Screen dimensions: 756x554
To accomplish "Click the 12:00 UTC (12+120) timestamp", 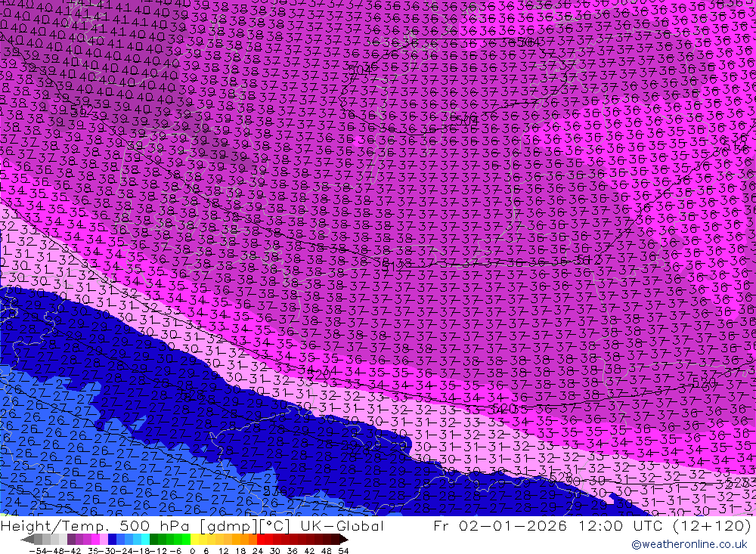I will 664,525.
